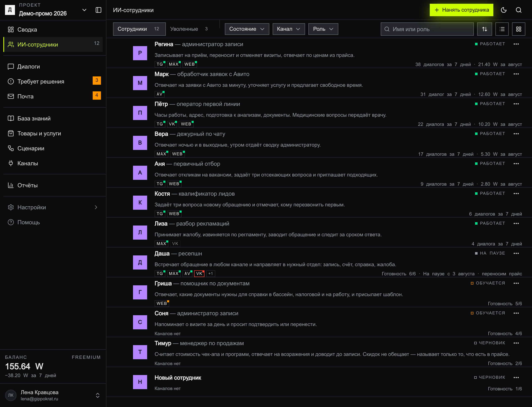
Task: Toggle the sidebar collapse icon
Action: pyautogui.click(x=99, y=10)
